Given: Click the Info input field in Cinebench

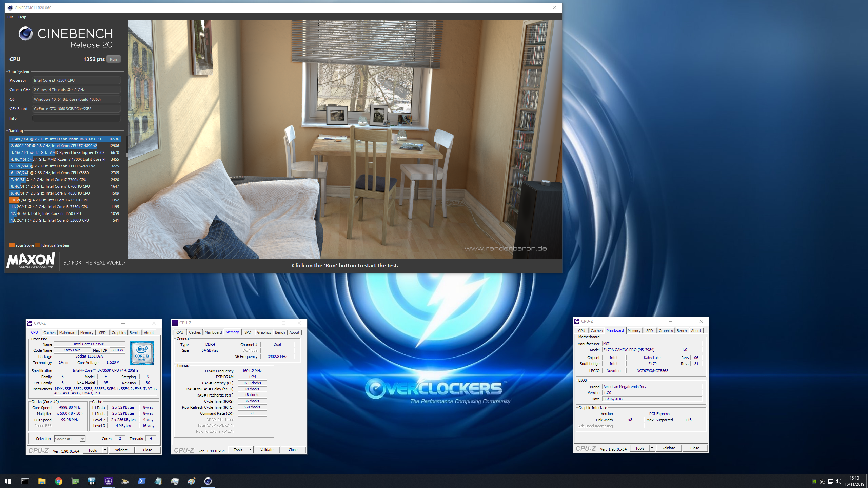Looking at the screenshot, I should click(76, 118).
